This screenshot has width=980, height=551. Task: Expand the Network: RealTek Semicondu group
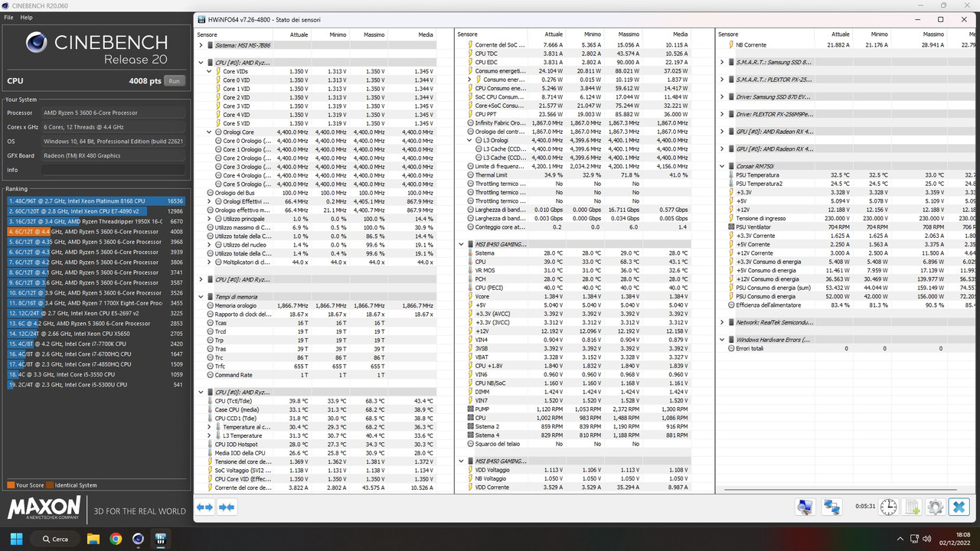[x=721, y=322]
